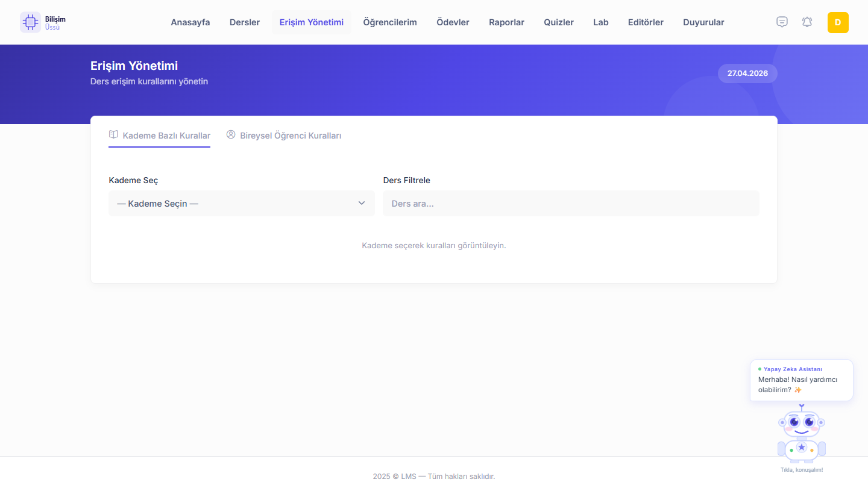Image resolution: width=868 pixels, height=488 pixels.
Task: Click the 27.04.2026 date badge
Action: (747, 74)
